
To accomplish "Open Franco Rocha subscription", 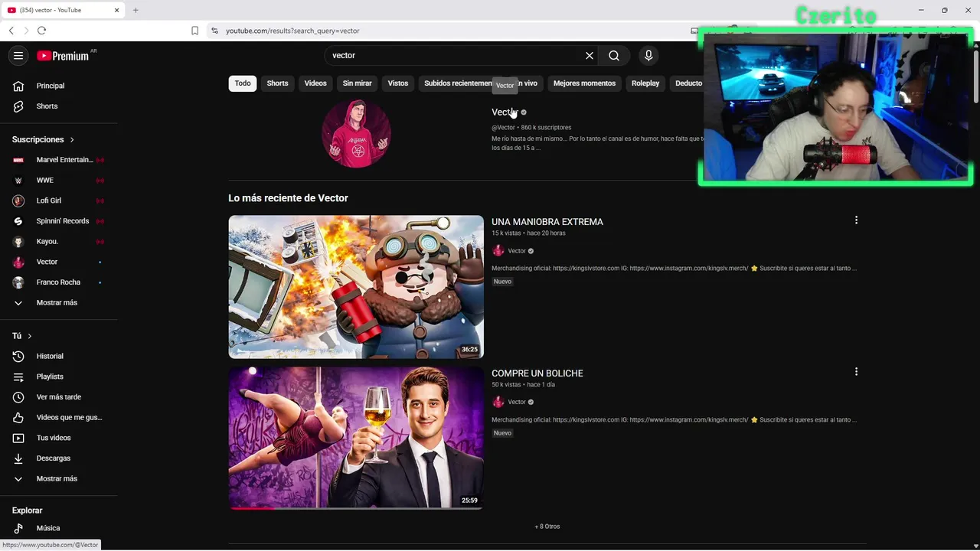I will coord(58,282).
